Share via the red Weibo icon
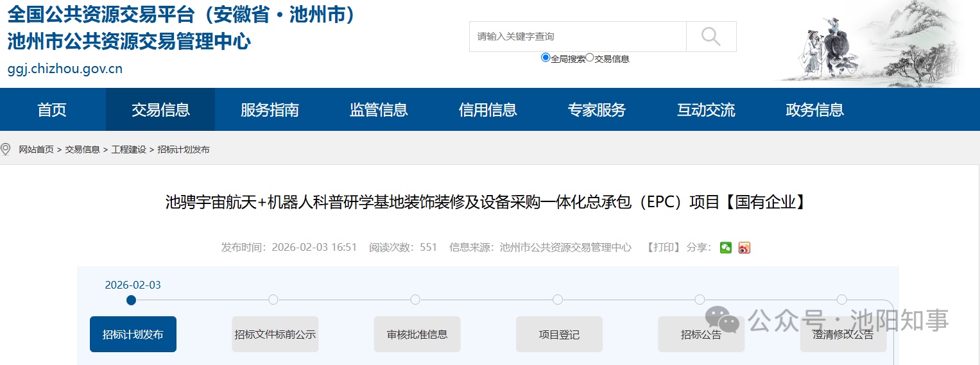The height and width of the screenshot is (365, 980). tap(744, 248)
